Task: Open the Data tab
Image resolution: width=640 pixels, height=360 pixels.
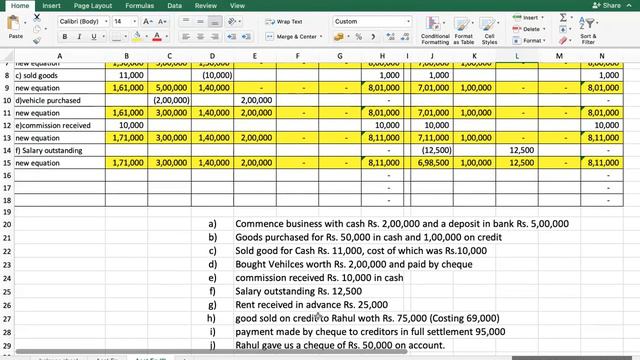Action: point(174,6)
